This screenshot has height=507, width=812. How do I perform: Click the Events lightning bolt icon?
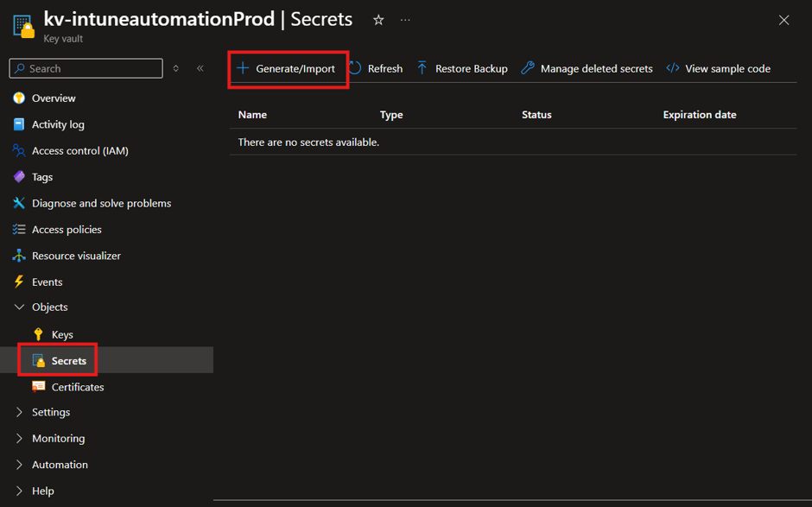click(x=19, y=282)
